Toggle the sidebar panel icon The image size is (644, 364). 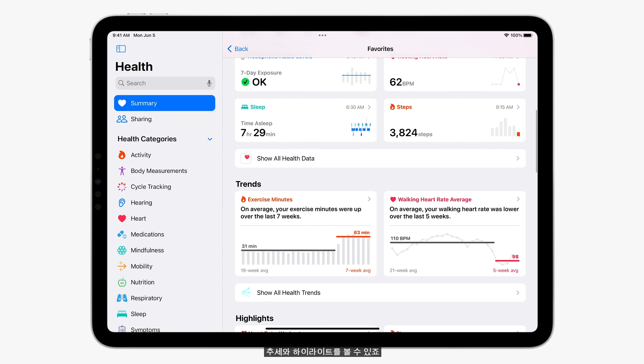(121, 49)
